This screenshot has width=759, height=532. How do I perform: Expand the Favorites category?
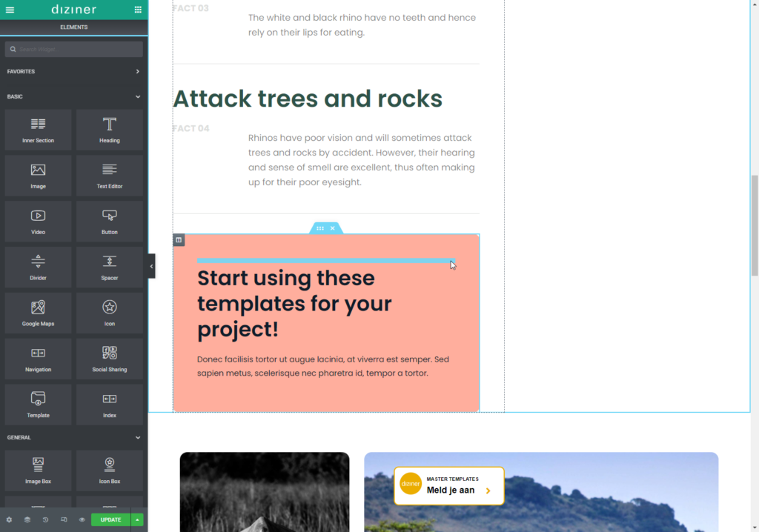click(137, 72)
